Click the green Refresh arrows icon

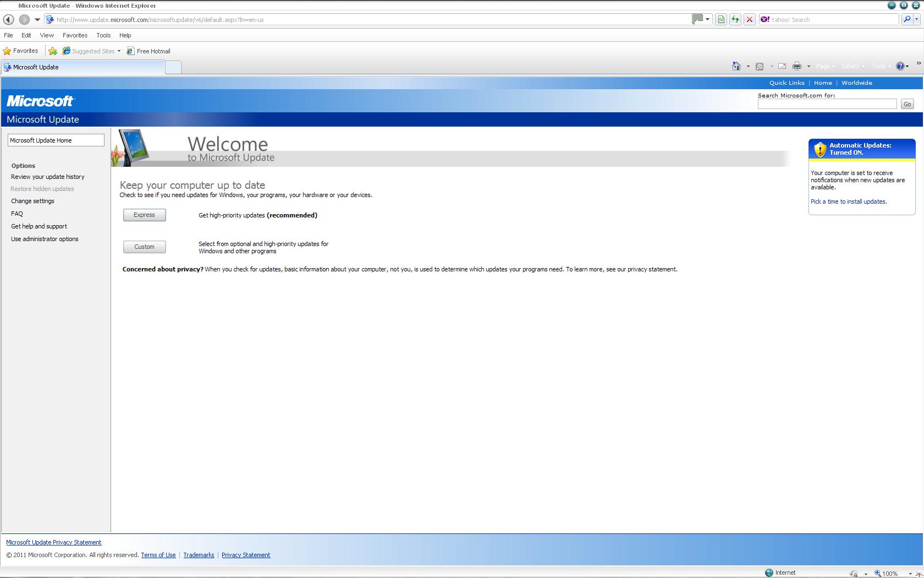click(x=735, y=19)
